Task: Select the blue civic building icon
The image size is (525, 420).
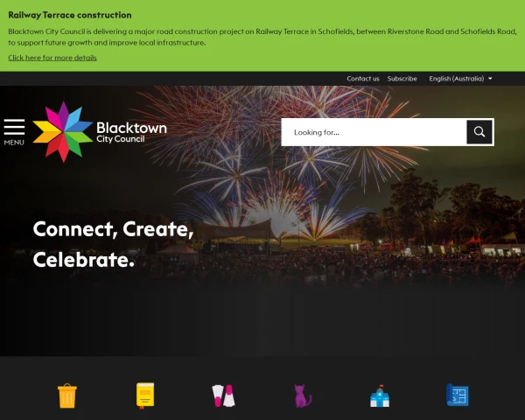Action: click(380, 395)
